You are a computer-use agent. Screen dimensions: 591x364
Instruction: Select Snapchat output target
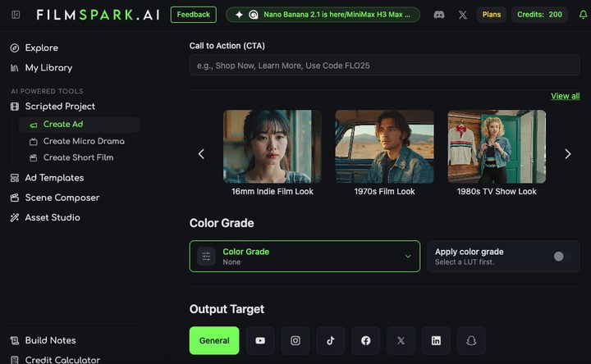(x=471, y=341)
